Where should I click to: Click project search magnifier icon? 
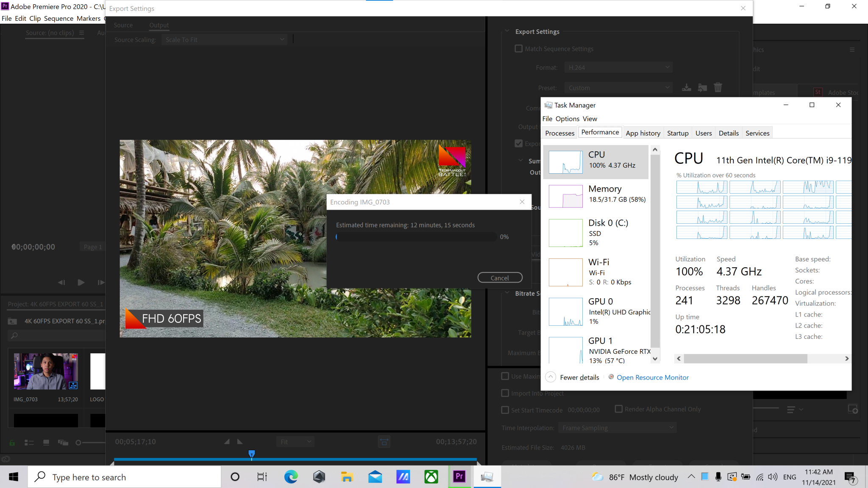pos(14,335)
